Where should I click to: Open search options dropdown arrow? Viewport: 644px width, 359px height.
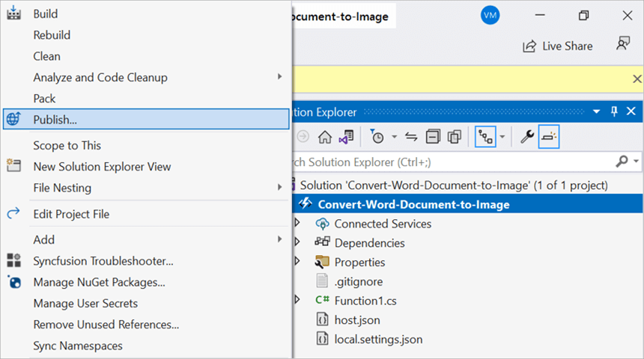[x=637, y=162]
